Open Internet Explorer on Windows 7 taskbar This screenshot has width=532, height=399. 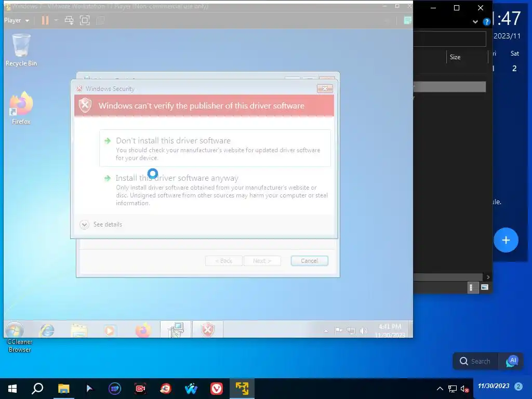pyautogui.click(x=47, y=330)
